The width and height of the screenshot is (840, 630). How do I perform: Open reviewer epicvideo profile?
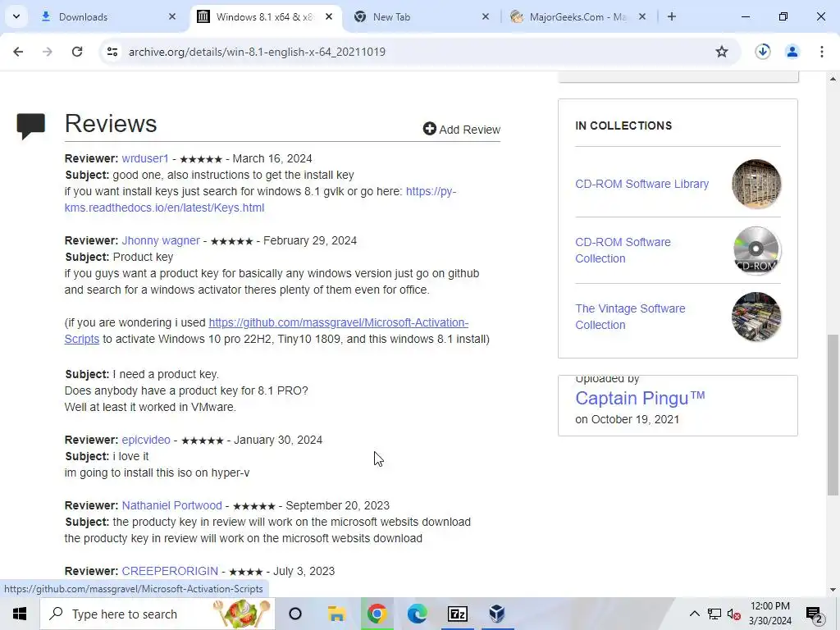click(146, 440)
